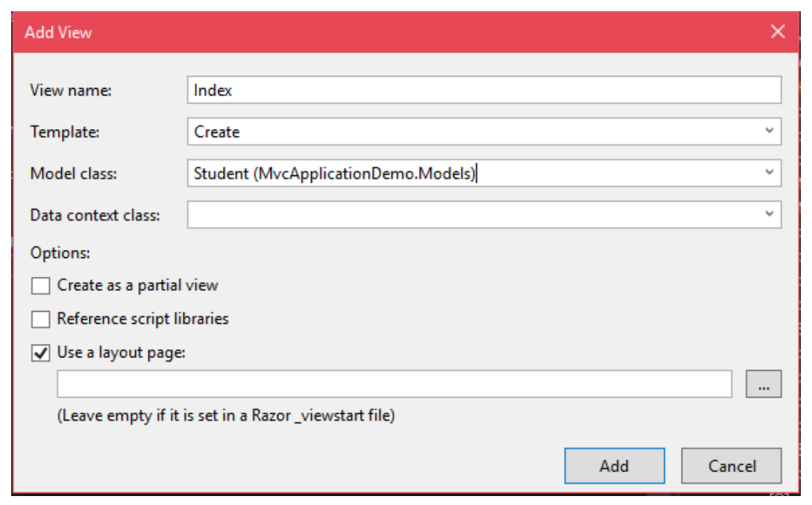Screen dimensions: 812x505
Task: Browse for layout page with ellipsis button
Action: (x=763, y=385)
